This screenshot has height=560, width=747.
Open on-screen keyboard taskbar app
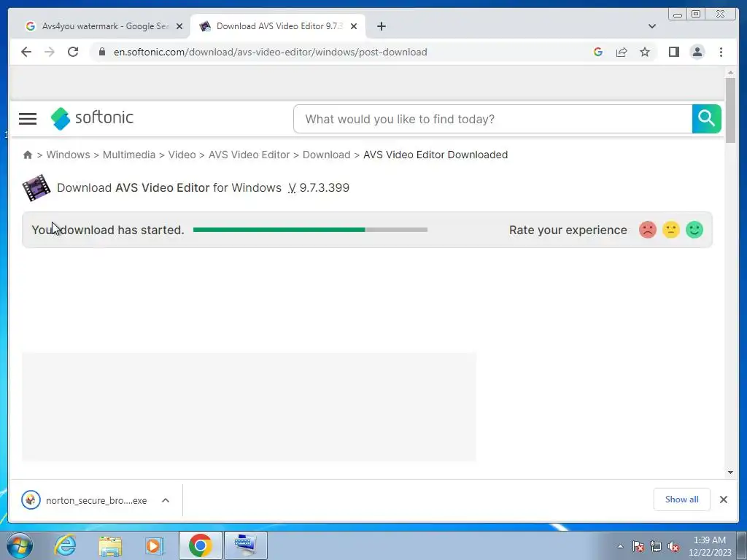coord(246,545)
